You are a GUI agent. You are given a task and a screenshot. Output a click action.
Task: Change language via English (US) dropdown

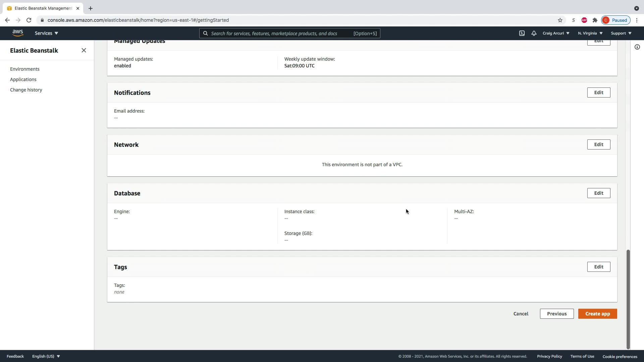click(x=46, y=356)
